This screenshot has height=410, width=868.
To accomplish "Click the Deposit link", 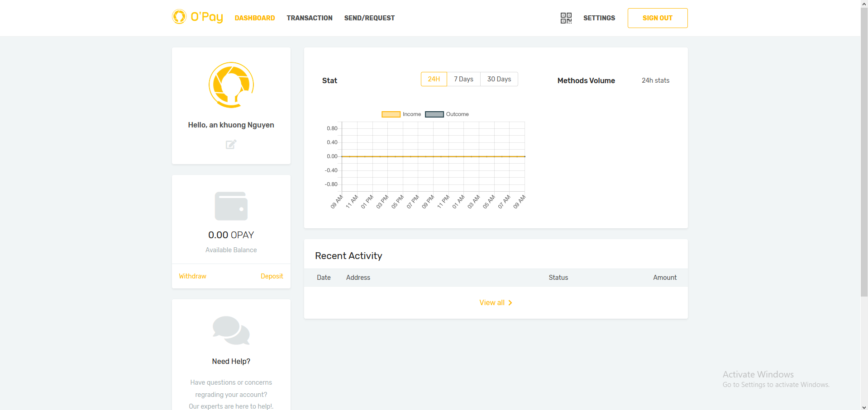I will 272,276.
